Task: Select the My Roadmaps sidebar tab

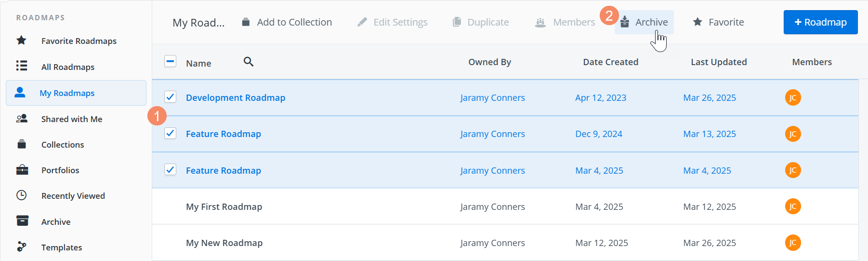Action: (x=67, y=93)
